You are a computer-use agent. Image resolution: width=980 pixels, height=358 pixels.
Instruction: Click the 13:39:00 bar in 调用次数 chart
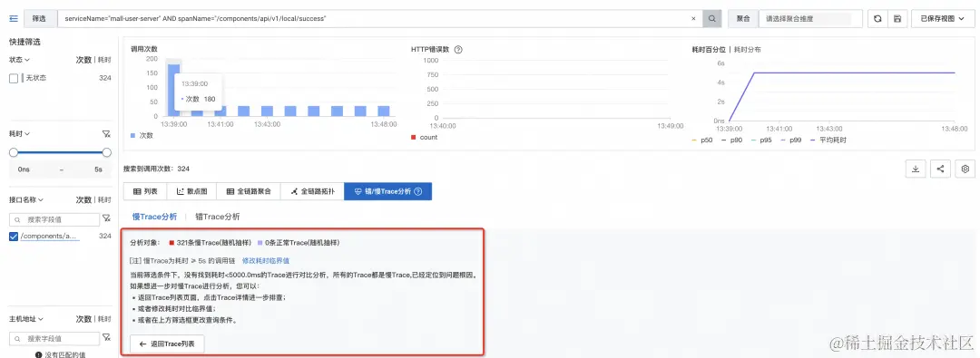click(173, 91)
